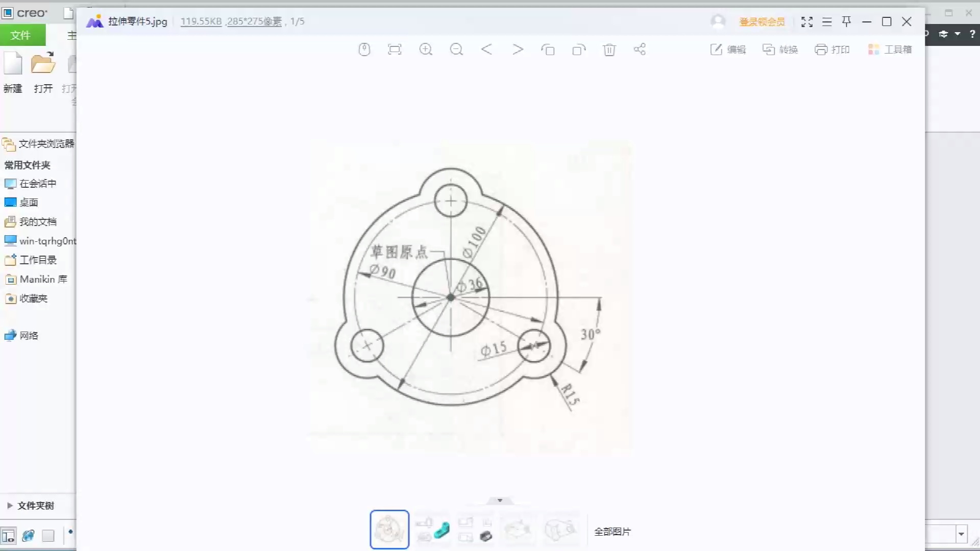Click 登录领会员 login link
980x551 pixels.
coord(762,22)
